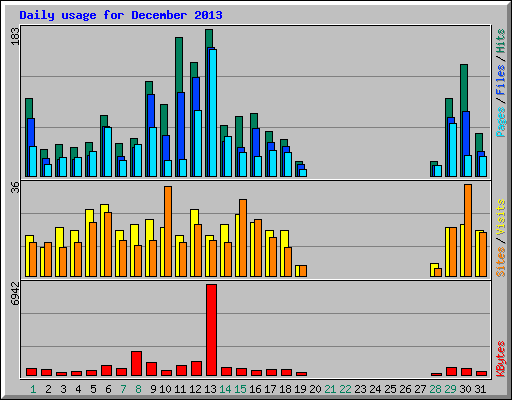Click green day label '22' on the x-axis
Viewport: 512px width, 400px height.
[345, 389]
